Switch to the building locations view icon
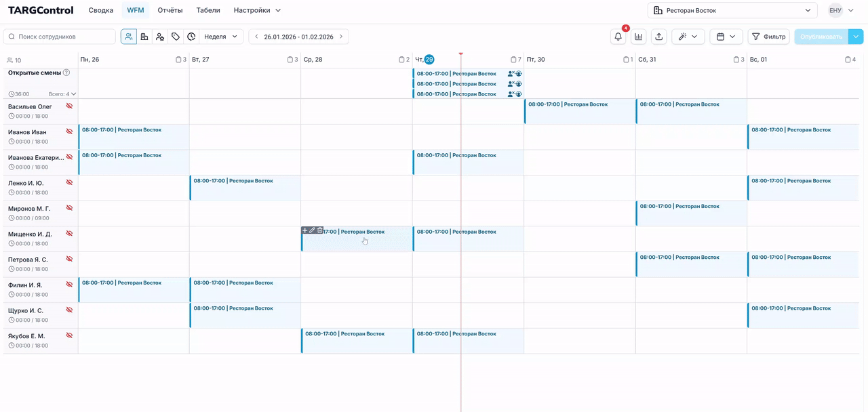The width and height of the screenshot is (868, 412). pyautogui.click(x=144, y=37)
